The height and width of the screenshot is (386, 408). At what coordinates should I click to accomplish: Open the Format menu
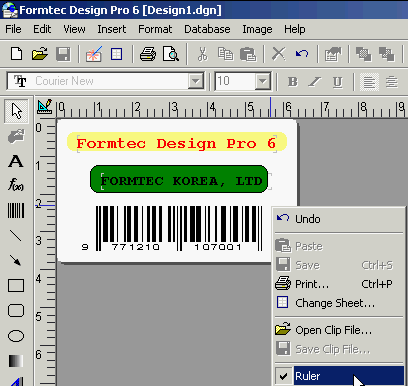pos(155,29)
